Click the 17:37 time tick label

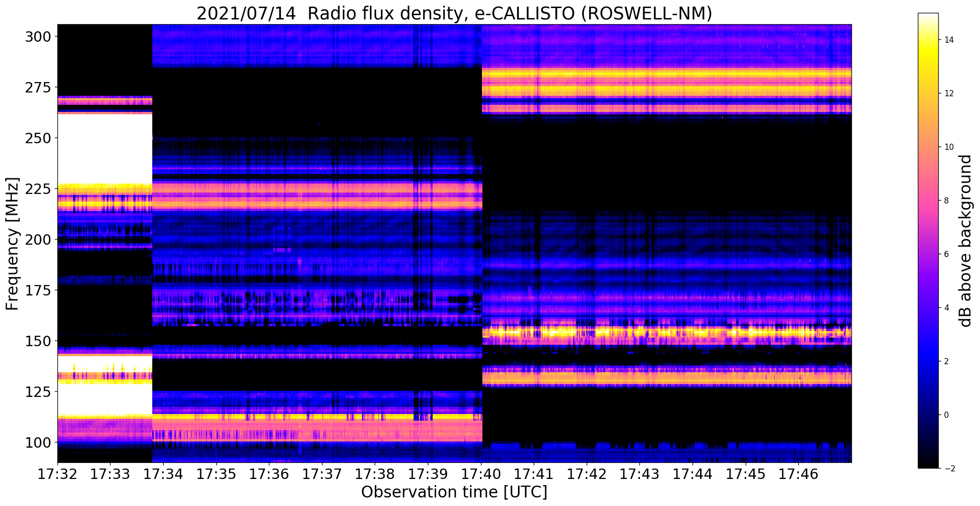click(322, 474)
